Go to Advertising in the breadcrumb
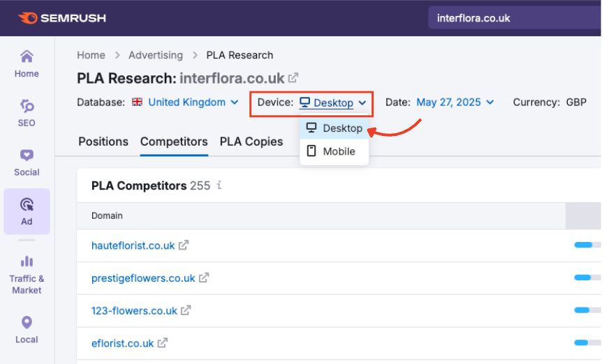Image resolution: width=604 pixels, height=364 pixels. [156, 55]
